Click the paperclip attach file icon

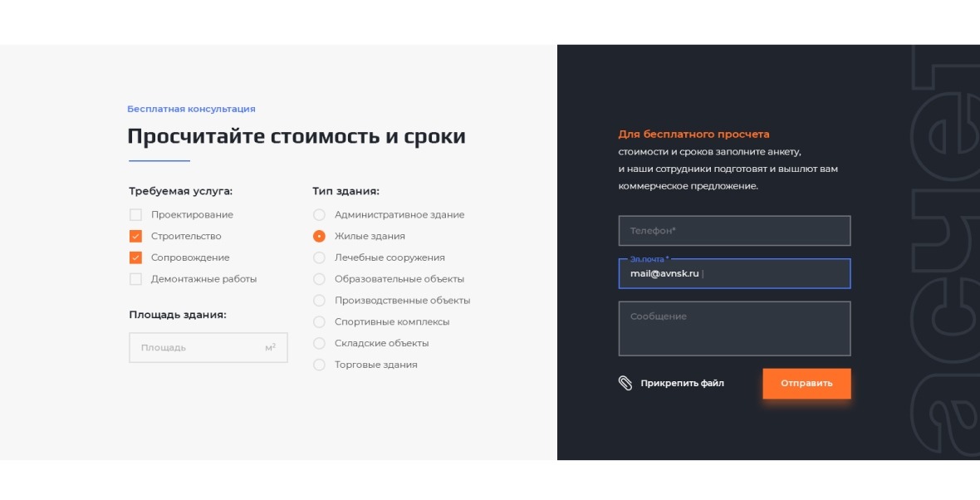[625, 383]
